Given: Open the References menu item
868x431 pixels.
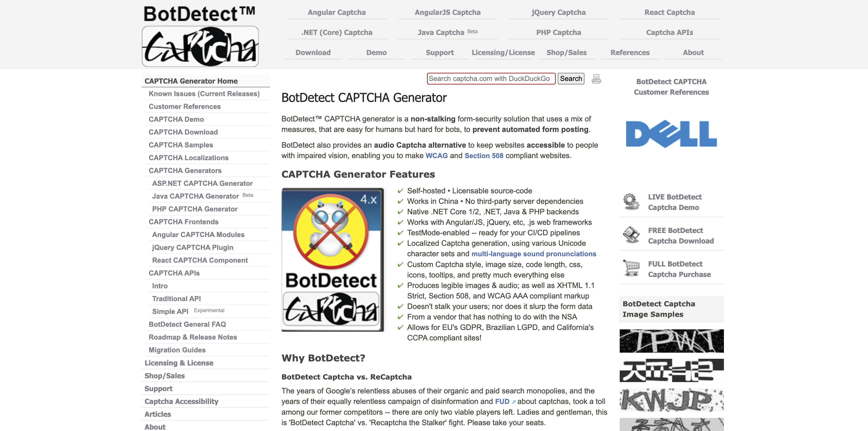Looking at the screenshot, I should pos(630,52).
